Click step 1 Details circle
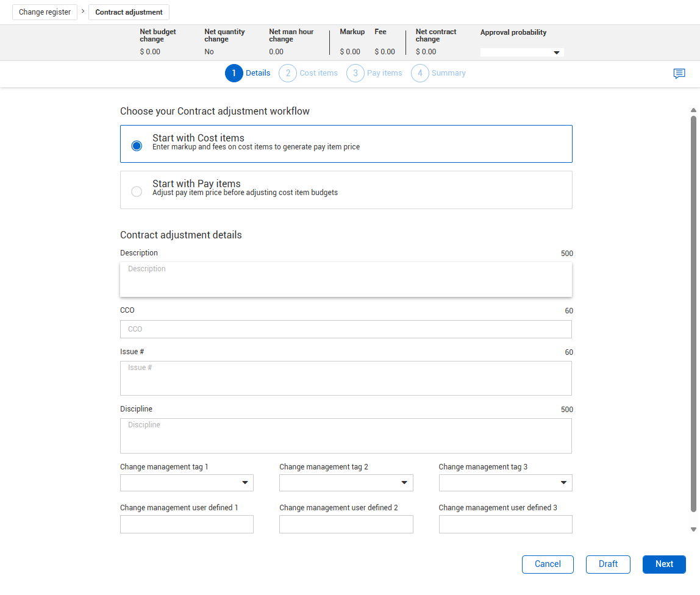Screen dimensions: 700x595 click(x=234, y=73)
